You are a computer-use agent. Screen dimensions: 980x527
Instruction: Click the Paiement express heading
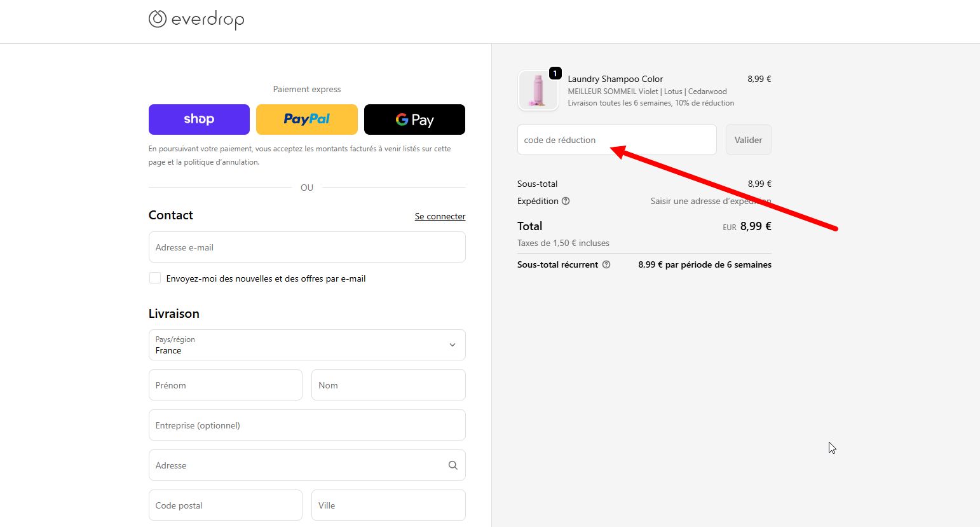point(307,89)
